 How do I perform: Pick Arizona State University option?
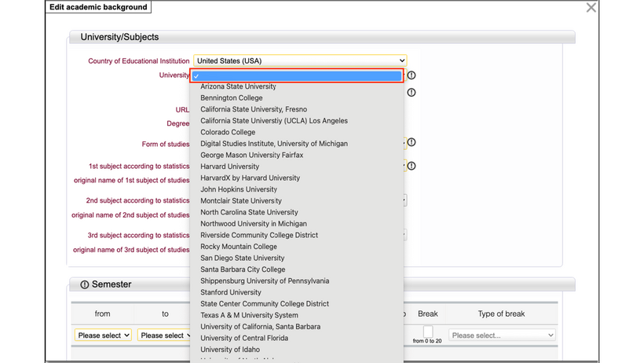pyautogui.click(x=238, y=86)
